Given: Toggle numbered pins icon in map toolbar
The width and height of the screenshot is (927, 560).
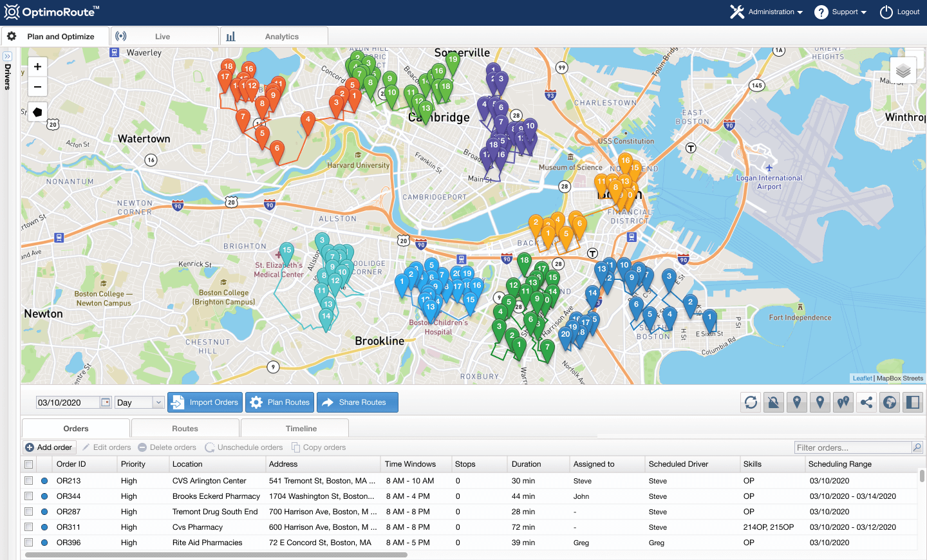Looking at the screenshot, I should [x=843, y=402].
